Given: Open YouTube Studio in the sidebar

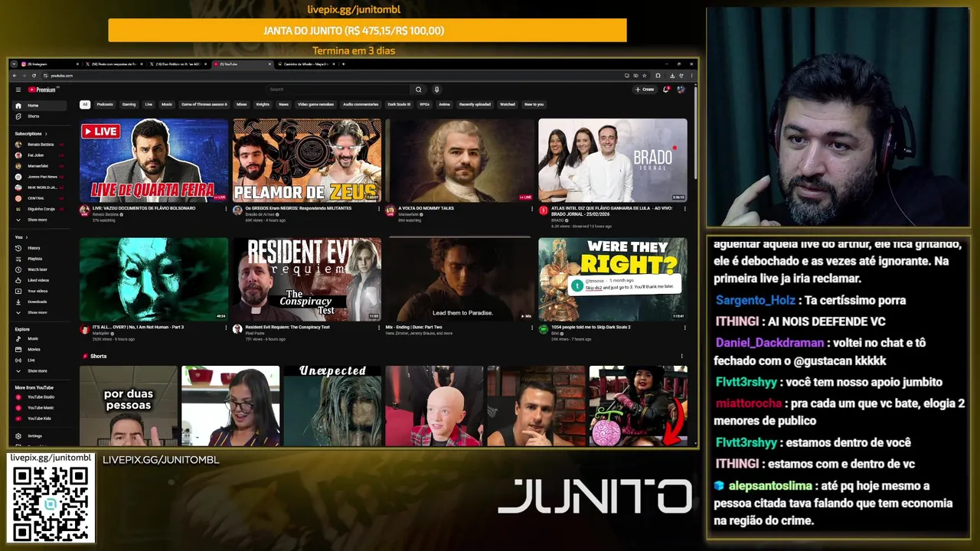Looking at the screenshot, I should click(x=41, y=397).
